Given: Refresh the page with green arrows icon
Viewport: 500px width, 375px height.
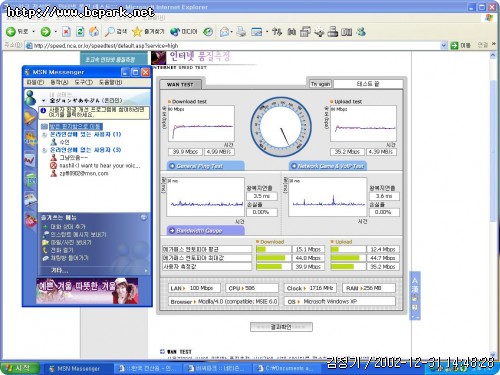Looking at the screenshot, I should (x=80, y=32).
